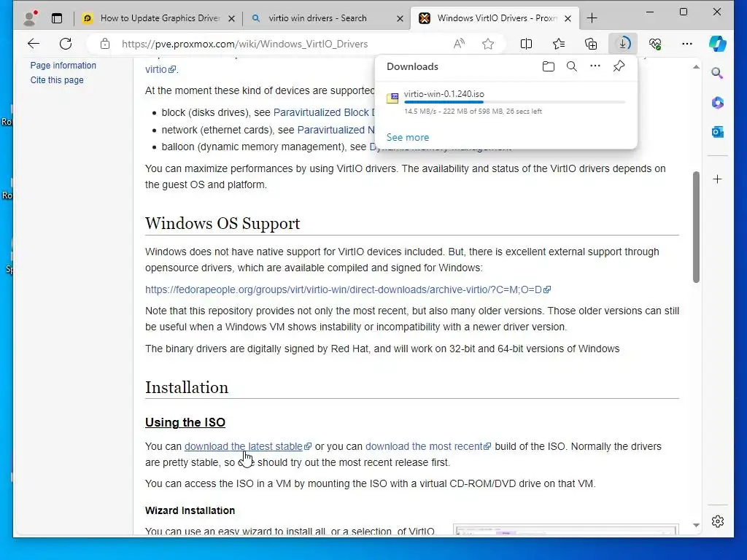The image size is (747, 560).
Task: Open the Microsoft 365 sidebar icon
Action: tap(718, 102)
